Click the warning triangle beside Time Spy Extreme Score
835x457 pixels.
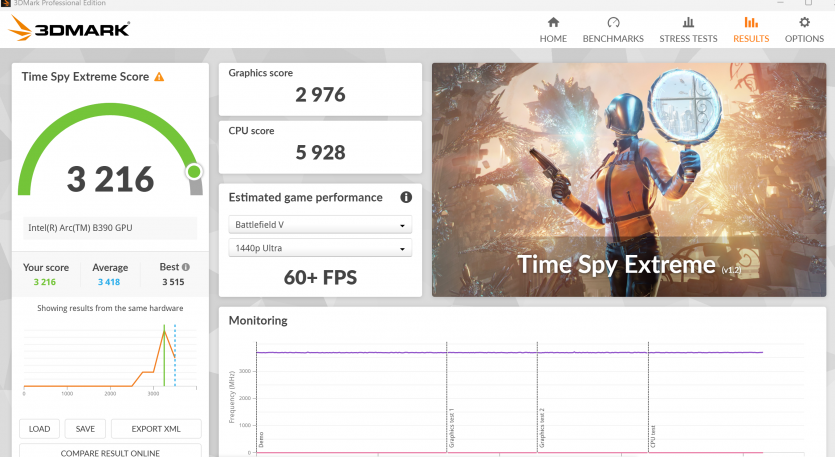[159, 77]
